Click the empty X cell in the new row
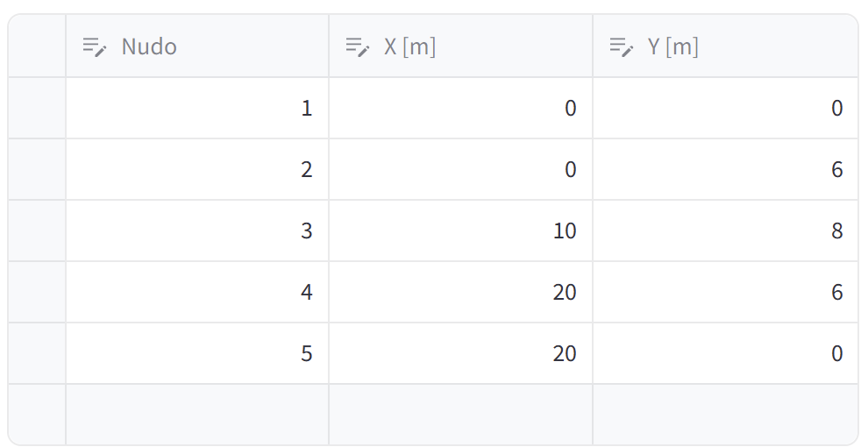 [x=460, y=415]
